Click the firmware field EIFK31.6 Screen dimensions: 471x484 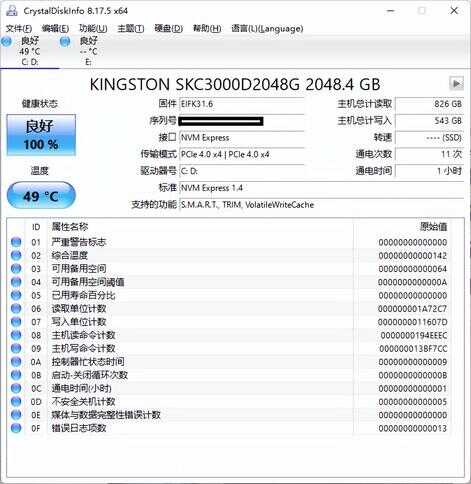point(242,104)
